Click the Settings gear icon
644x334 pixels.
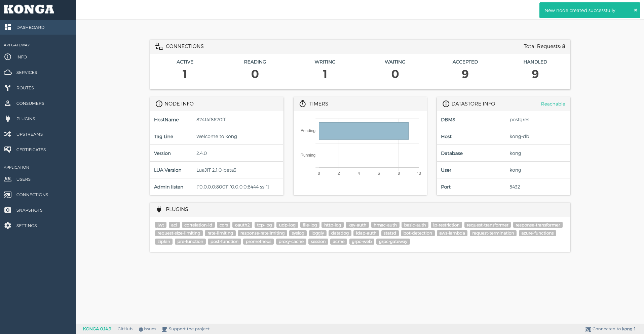[x=8, y=225]
